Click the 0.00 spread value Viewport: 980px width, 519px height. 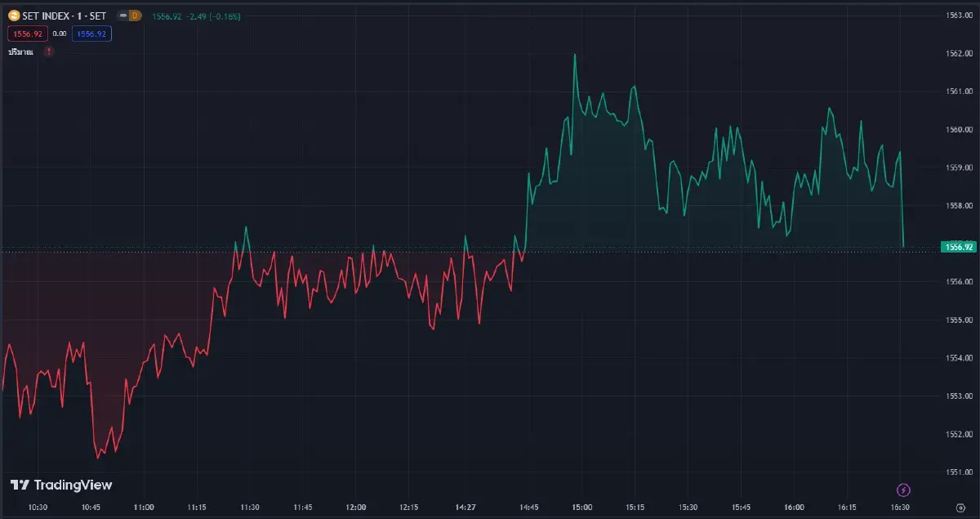(x=60, y=34)
